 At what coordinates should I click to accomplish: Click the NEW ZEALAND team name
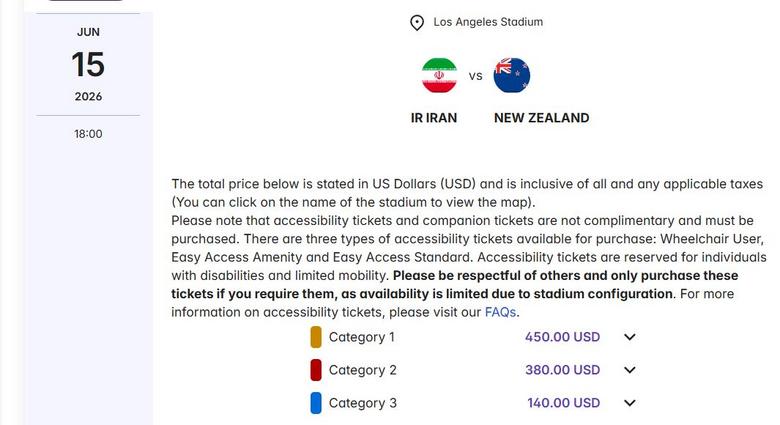[541, 118]
